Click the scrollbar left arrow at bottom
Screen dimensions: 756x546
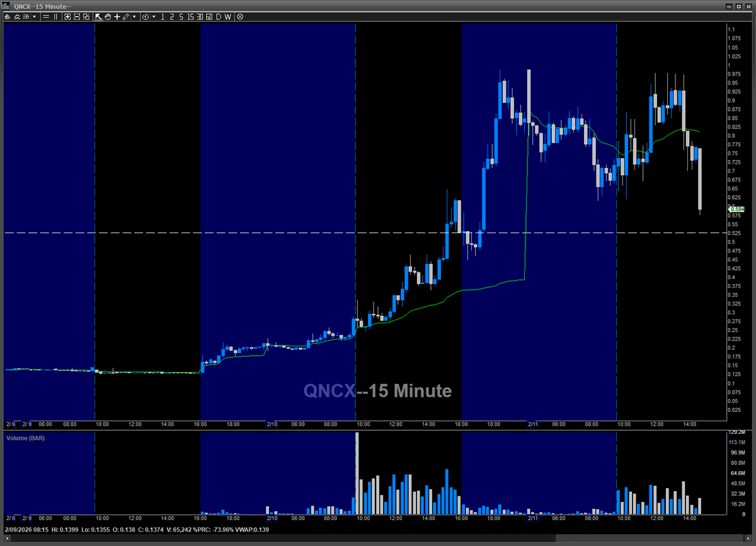6,539
